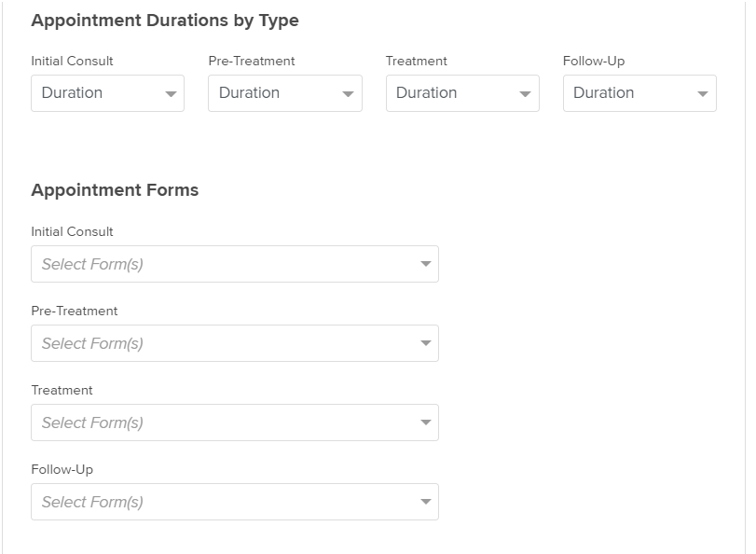Image resolution: width=756 pixels, height=554 pixels.
Task: Open the Initial Consult Duration dropdown
Action: pos(107,93)
